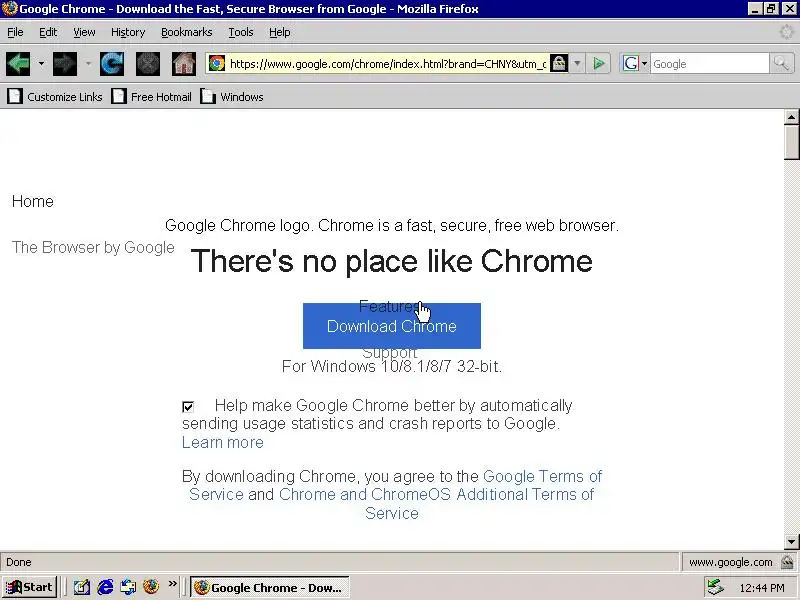Click the scrollbar down arrow

[791, 541]
